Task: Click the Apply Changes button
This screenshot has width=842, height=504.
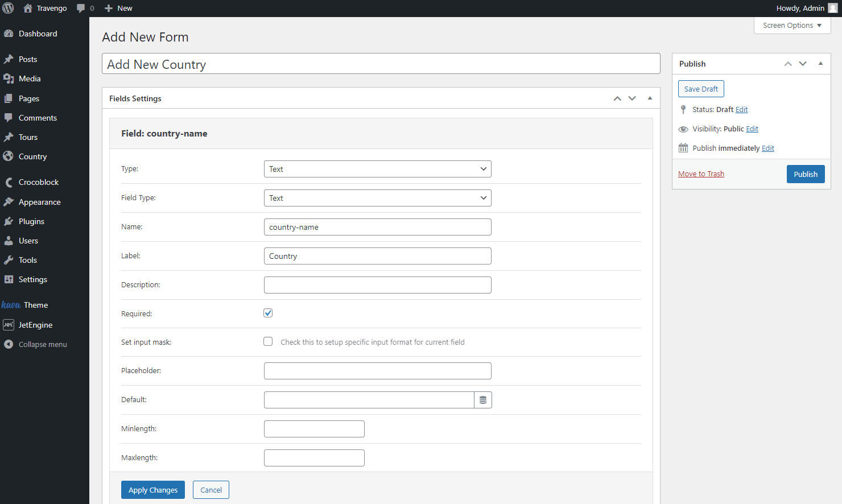Action: click(x=153, y=490)
